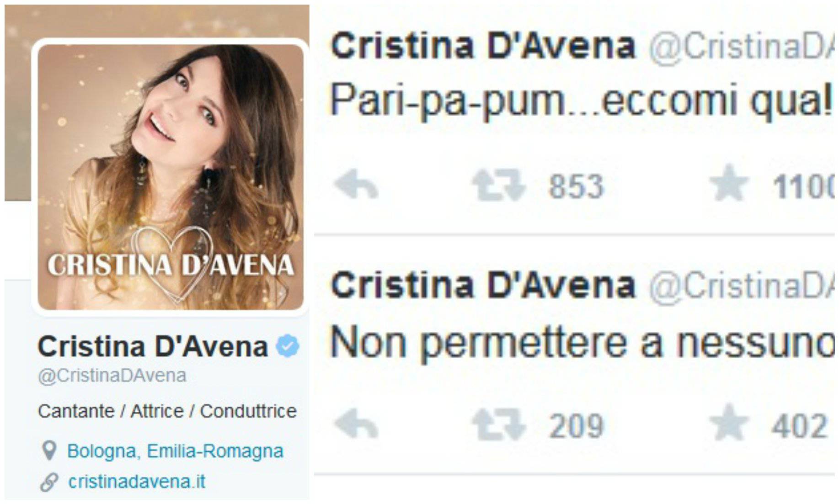839x504 pixels.
Task: Open author name on first tweet
Action: click(483, 46)
